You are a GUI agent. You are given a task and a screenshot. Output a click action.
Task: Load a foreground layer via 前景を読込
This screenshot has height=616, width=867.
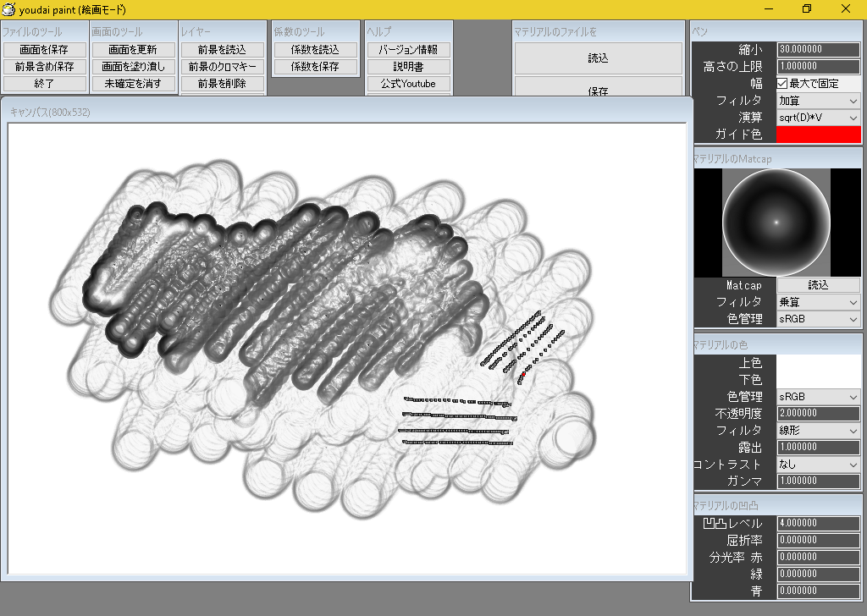[x=222, y=49]
